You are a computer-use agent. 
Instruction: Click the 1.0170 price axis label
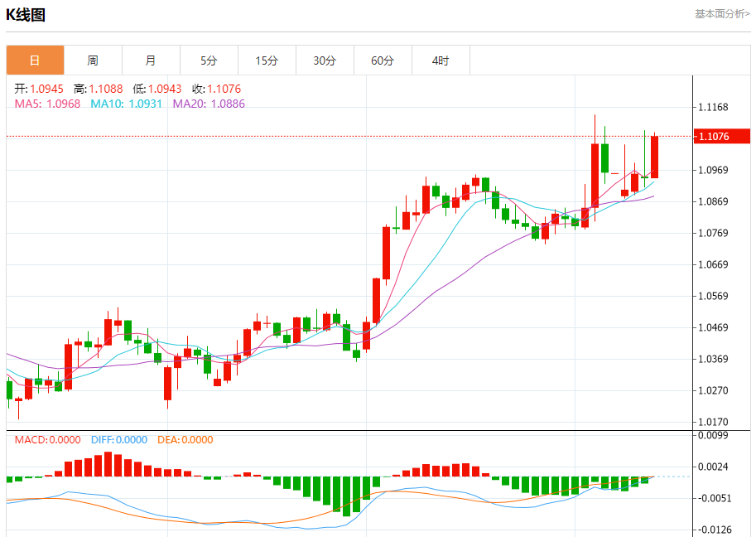tap(713, 422)
